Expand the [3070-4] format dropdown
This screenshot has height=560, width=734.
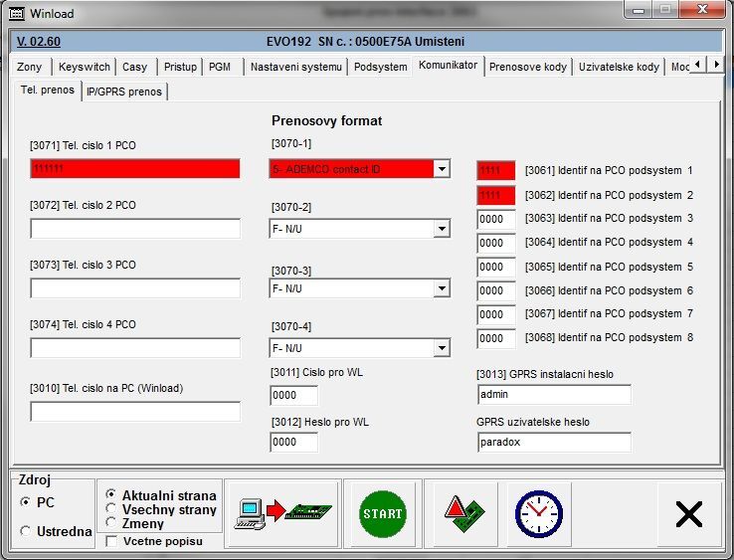(442, 349)
